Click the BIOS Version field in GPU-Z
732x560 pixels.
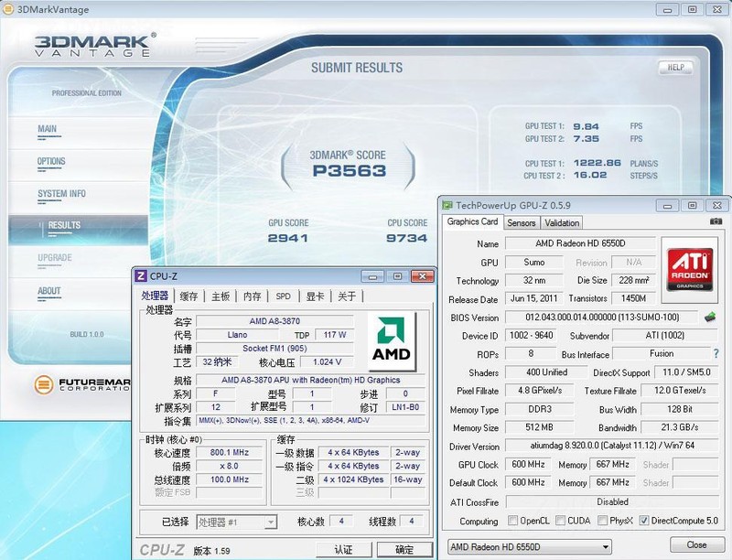pyautogui.click(x=602, y=318)
